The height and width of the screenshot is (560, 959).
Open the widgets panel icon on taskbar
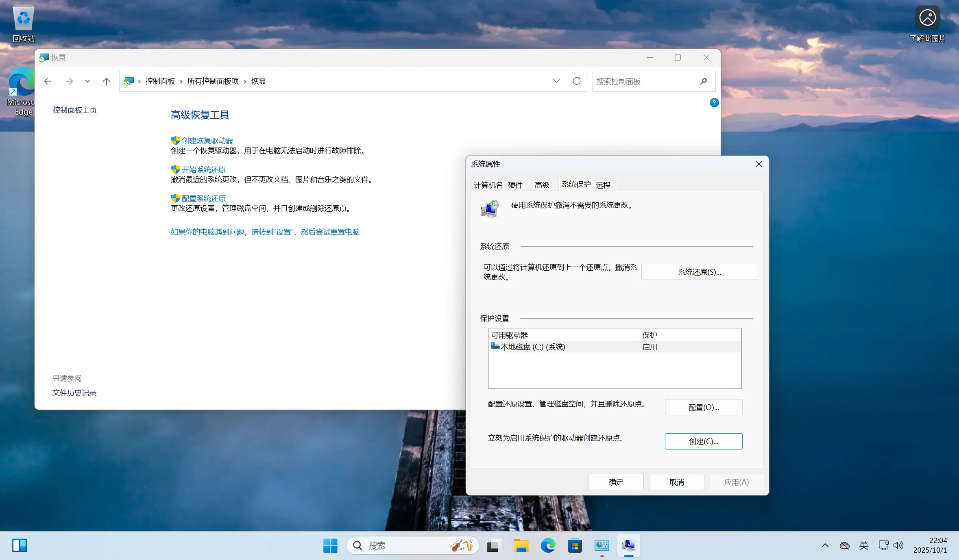[x=20, y=545]
